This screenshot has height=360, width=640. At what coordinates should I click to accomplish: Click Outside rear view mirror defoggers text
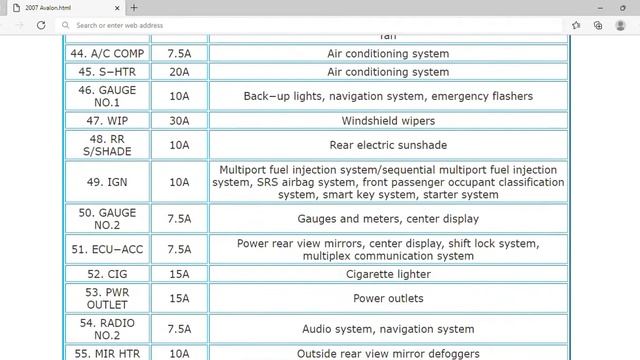coord(388,353)
